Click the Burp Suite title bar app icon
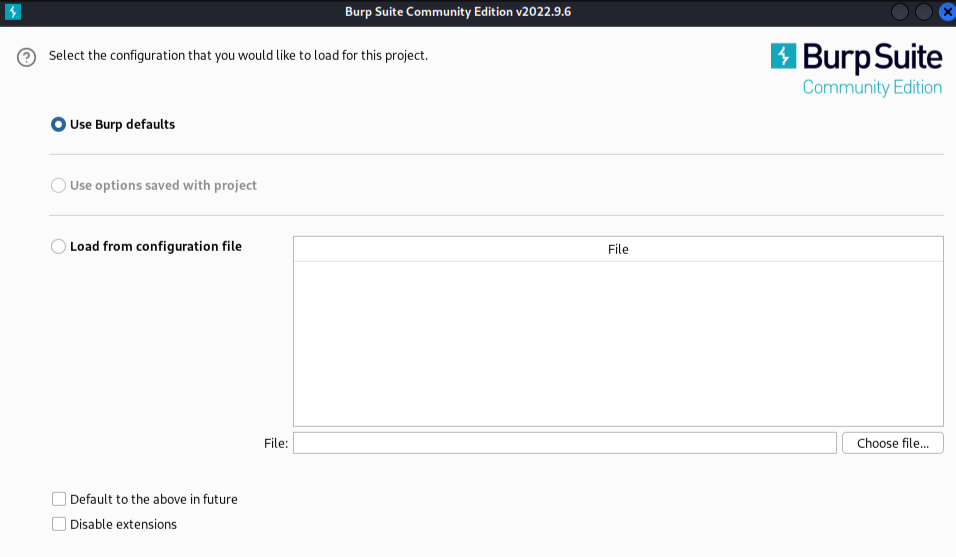The height and width of the screenshot is (557, 956). coord(13,12)
